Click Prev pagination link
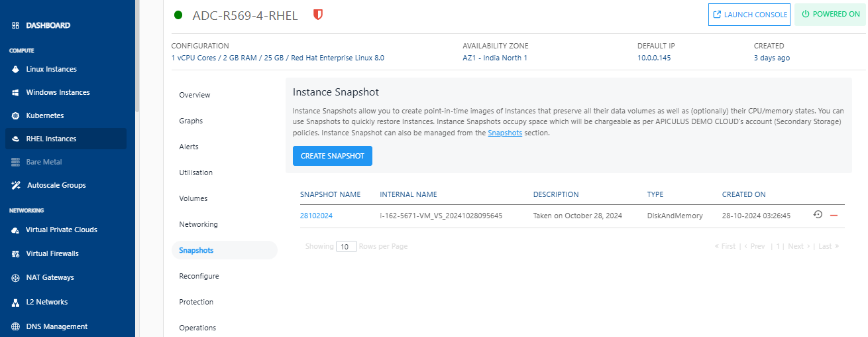Screen dimensions: 868x337 pos(754,246)
